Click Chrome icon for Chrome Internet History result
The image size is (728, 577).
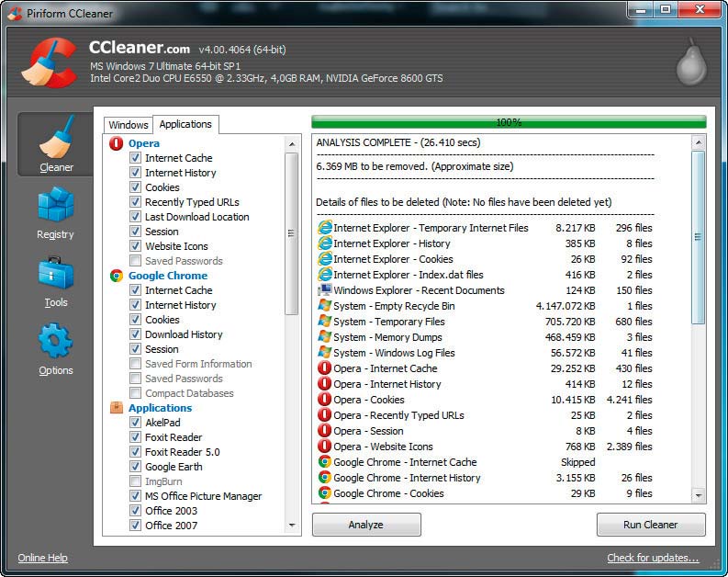point(325,478)
